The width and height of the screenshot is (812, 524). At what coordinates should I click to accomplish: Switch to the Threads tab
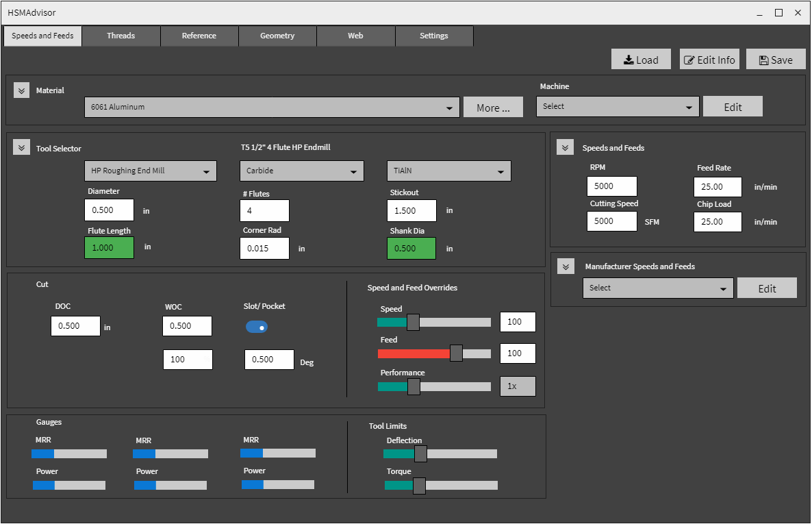(120, 36)
